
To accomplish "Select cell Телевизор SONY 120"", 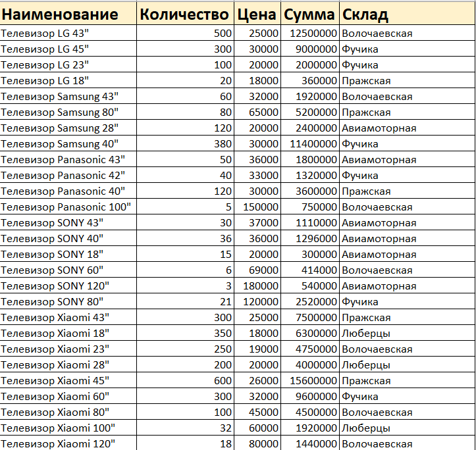I will tap(68, 286).
